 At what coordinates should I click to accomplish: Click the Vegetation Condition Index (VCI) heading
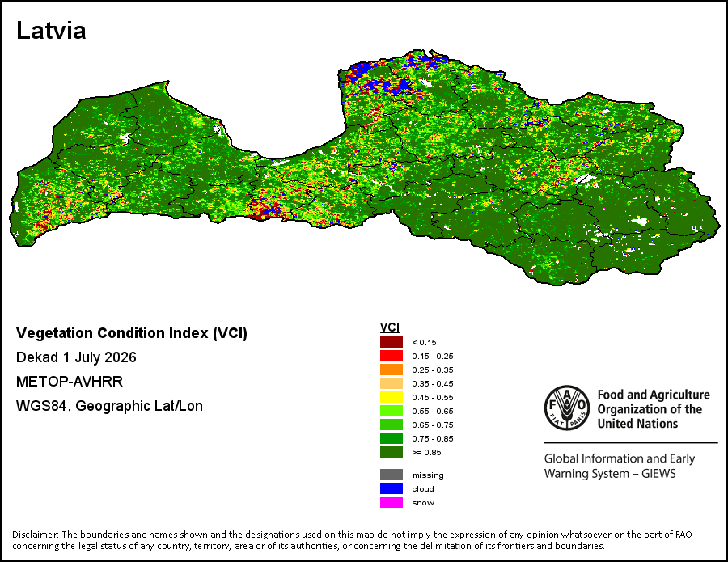click(x=131, y=333)
